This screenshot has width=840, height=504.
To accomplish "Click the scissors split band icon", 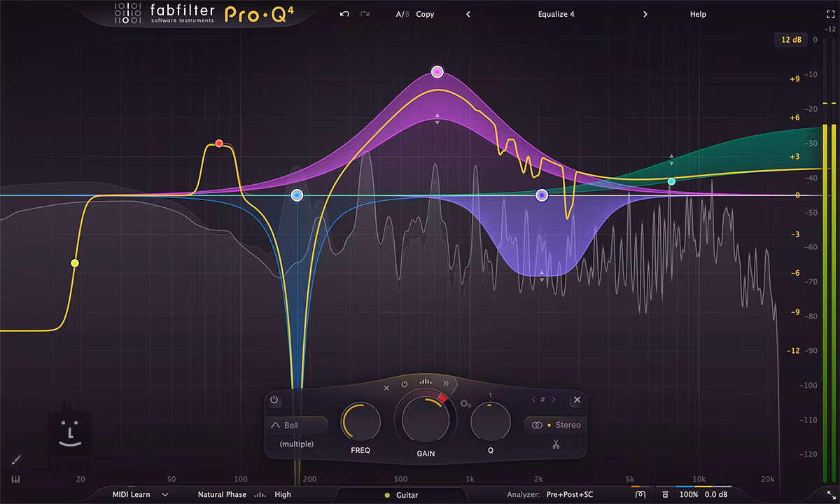I will (x=556, y=444).
